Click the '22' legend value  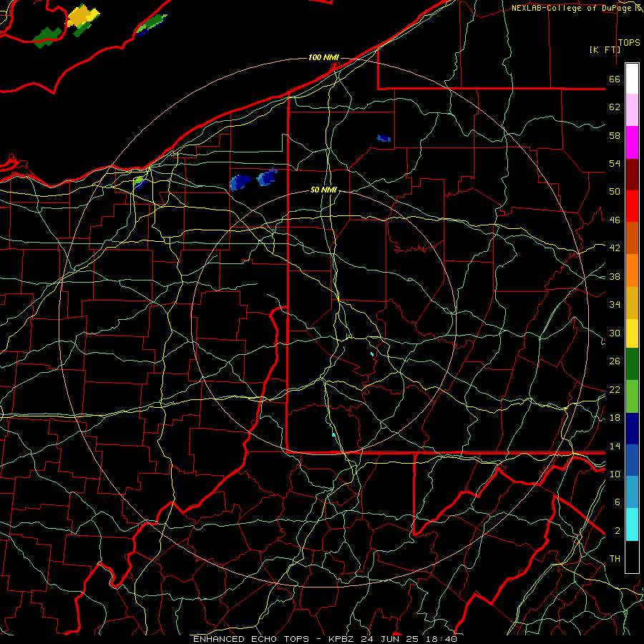coord(615,390)
